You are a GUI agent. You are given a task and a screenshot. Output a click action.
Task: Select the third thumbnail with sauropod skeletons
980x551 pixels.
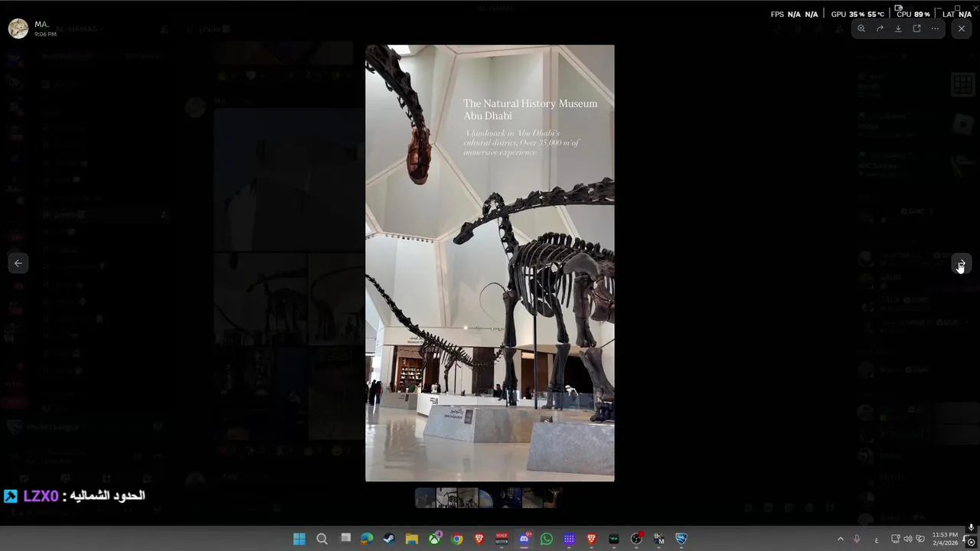pos(468,498)
